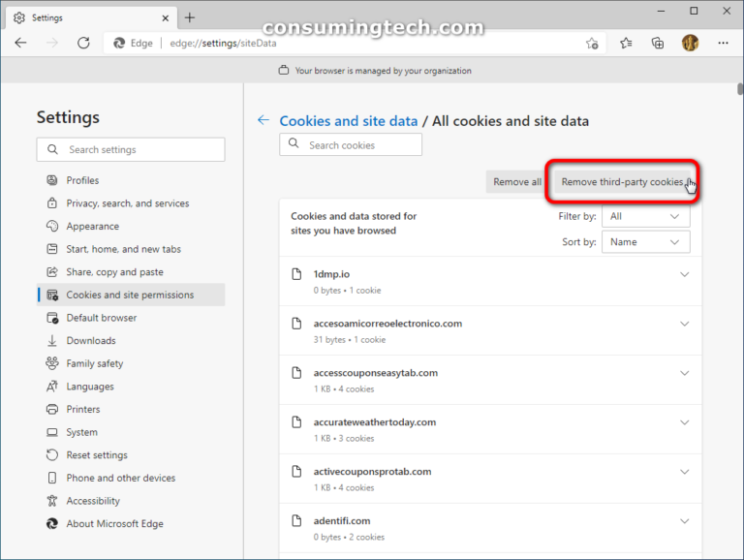Viewport: 744px width, 560px height.
Task: Open Accessibility settings
Action: (131, 501)
